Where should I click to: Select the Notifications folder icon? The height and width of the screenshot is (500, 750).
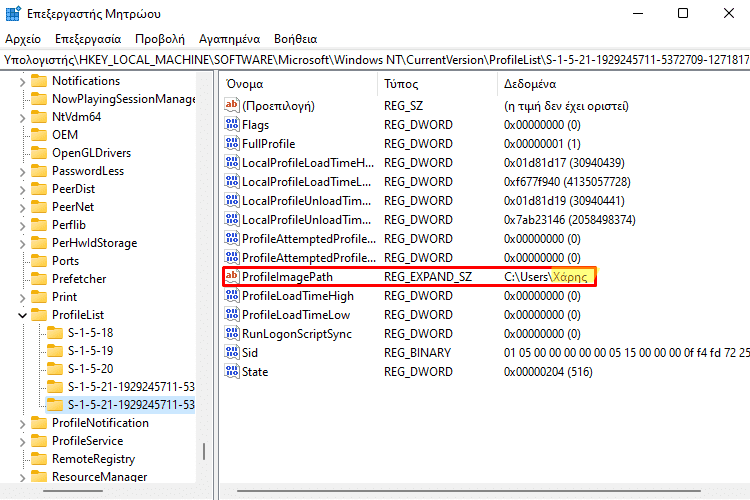click(x=39, y=81)
